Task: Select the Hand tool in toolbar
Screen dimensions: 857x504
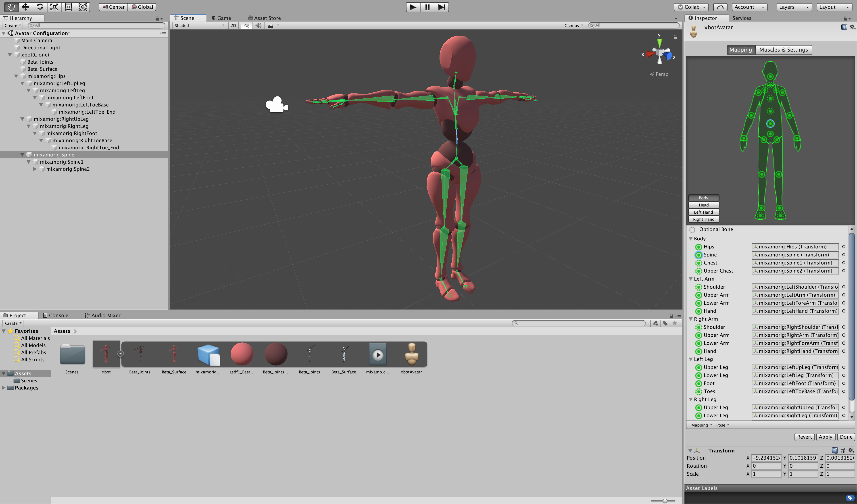Action: (11, 7)
